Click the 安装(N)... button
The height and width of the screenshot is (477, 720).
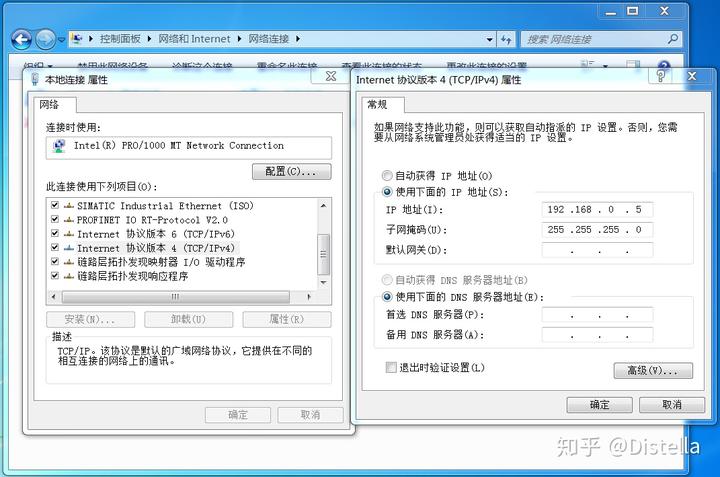point(90,320)
